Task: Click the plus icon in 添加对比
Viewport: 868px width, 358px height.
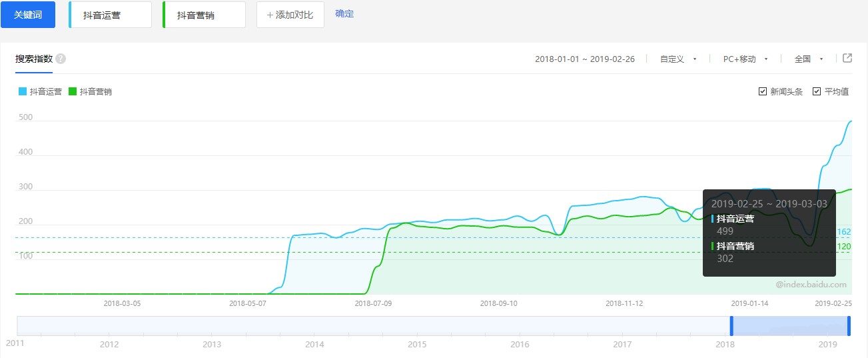Action: click(270, 15)
